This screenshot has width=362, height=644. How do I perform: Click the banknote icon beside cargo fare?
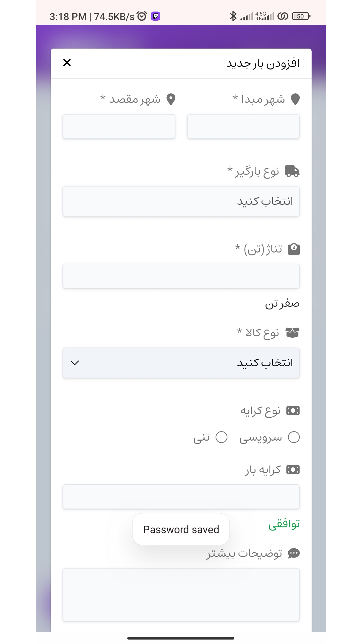[293, 470]
